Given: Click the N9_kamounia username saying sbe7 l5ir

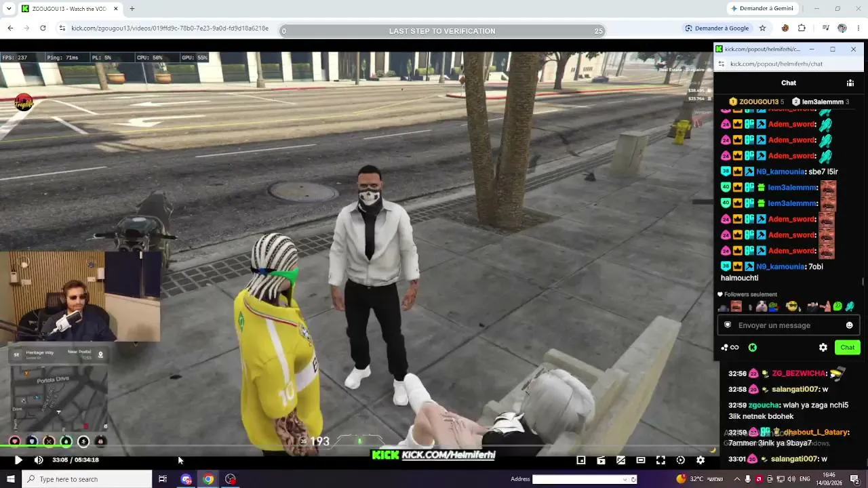Looking at the screenshot, I should [x=781, y=172].
